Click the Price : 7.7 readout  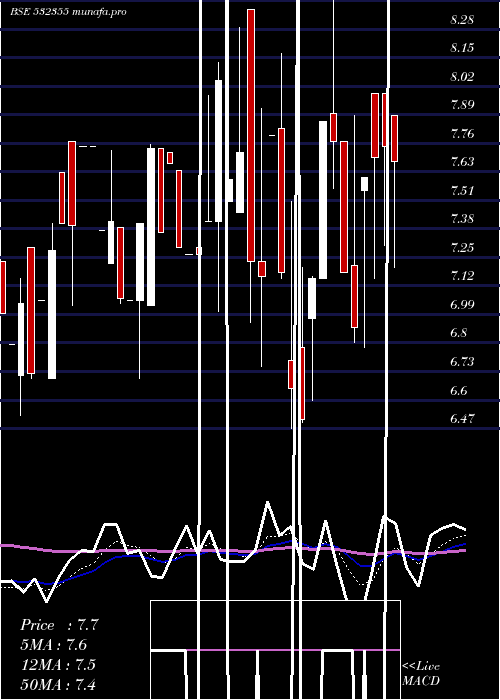point(59,625)
